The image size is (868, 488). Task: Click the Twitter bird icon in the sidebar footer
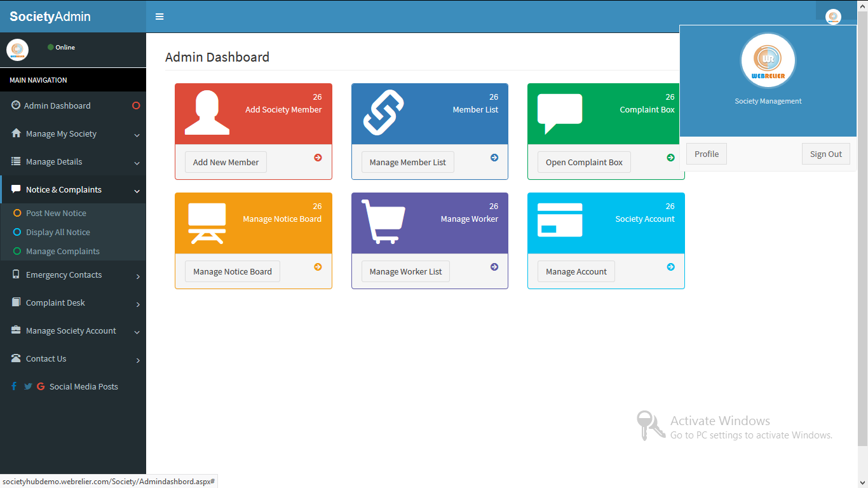click(27, 386)
